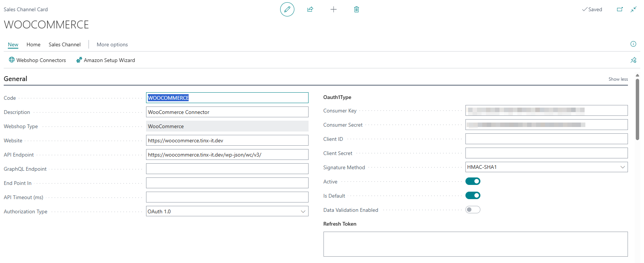
Task: Click the Sales Channel Card caption
Action: click(26, 9)
